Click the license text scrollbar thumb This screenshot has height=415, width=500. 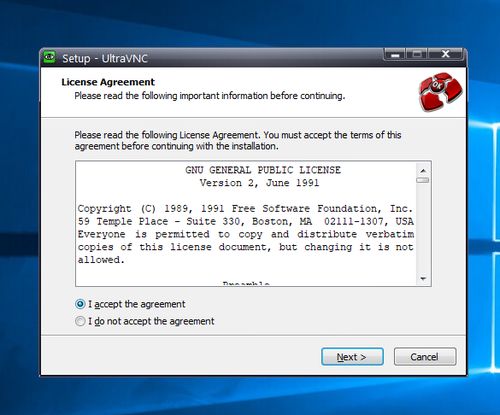[x=423, y=180]
